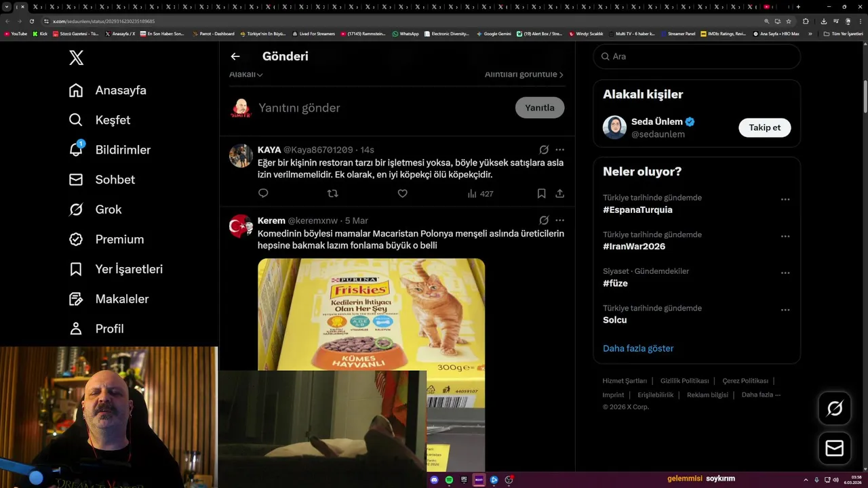868x488 pixels.
Task: Follow Seda Ünlem with Takip et
Action: (764, 127)
